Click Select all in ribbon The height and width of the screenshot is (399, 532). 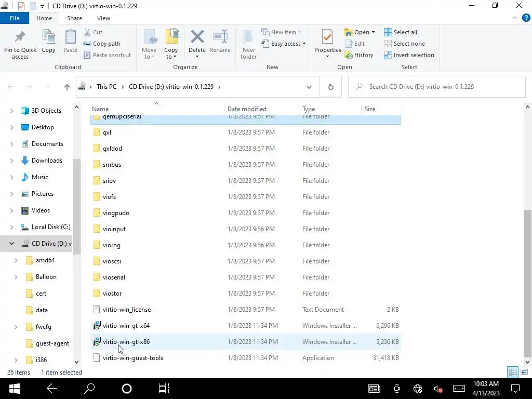pyautogui.click(x=401, y=32)
